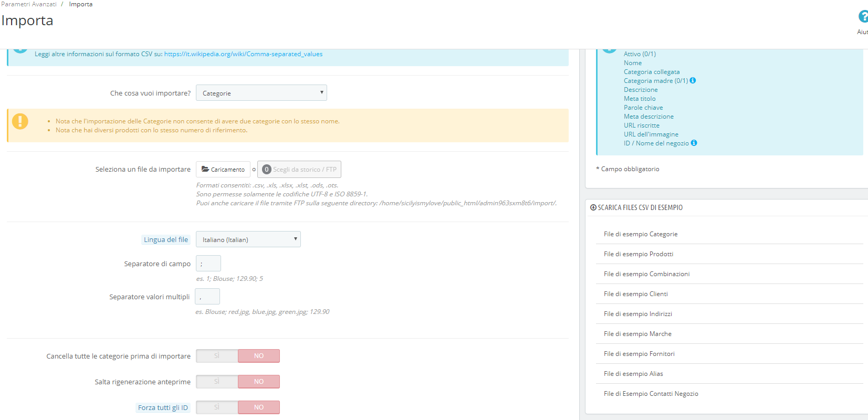Image resolution: width=868 pixels, height=420 pixels.
Task: Open the 'Lingua del file' Italiano dropdown
Action: 248,239
